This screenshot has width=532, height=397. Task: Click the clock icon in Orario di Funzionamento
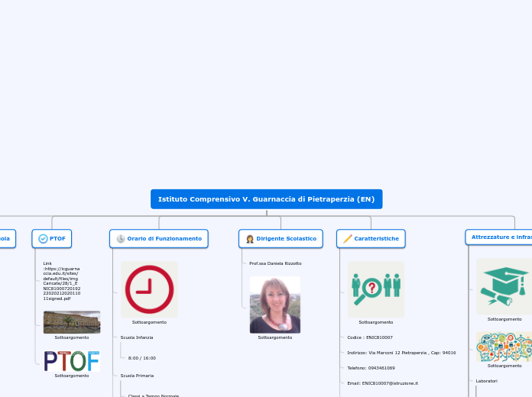coord(121,239)
